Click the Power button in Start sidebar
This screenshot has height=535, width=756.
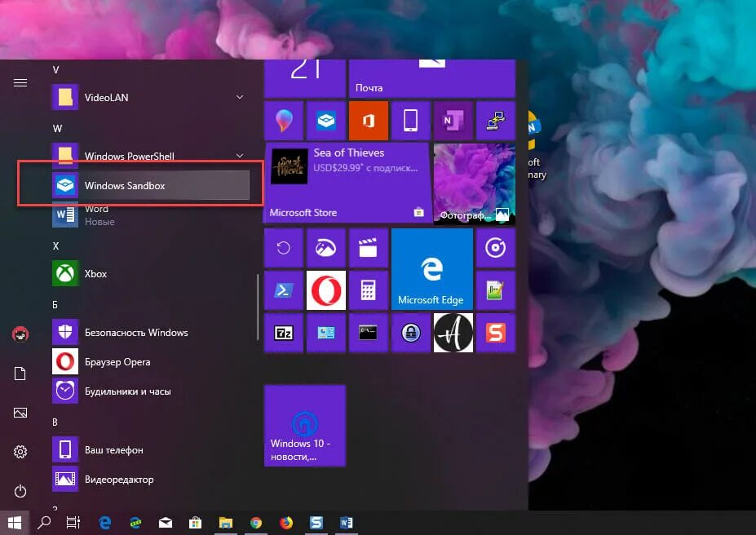(x=20, y=491)
